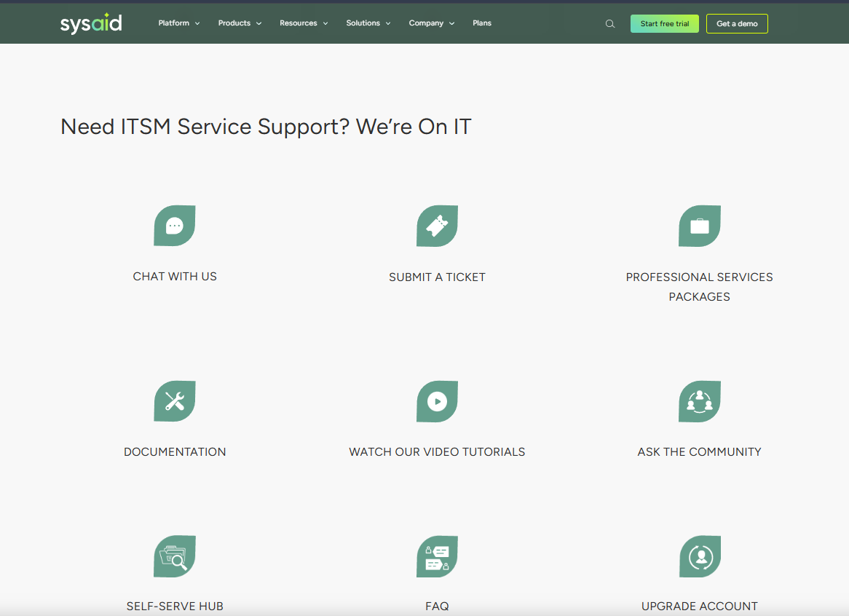Click the Documentation tools icon
The image size is (849, 616).
click(174, 401)
